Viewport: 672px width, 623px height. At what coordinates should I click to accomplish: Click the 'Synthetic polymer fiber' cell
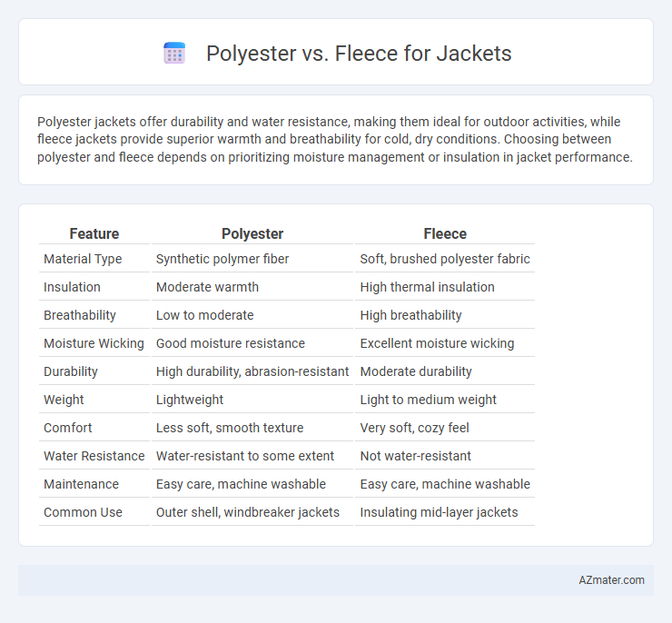click(x=222, y=259)
